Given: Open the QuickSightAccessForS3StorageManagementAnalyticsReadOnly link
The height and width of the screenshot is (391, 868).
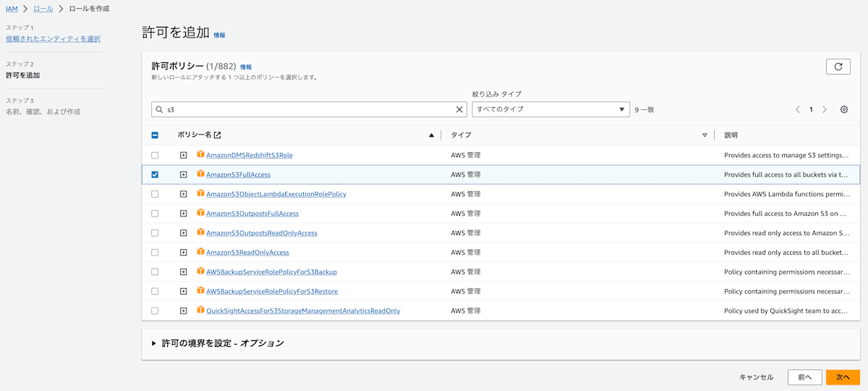Looking at the screenshot, I should click(303, 311).
